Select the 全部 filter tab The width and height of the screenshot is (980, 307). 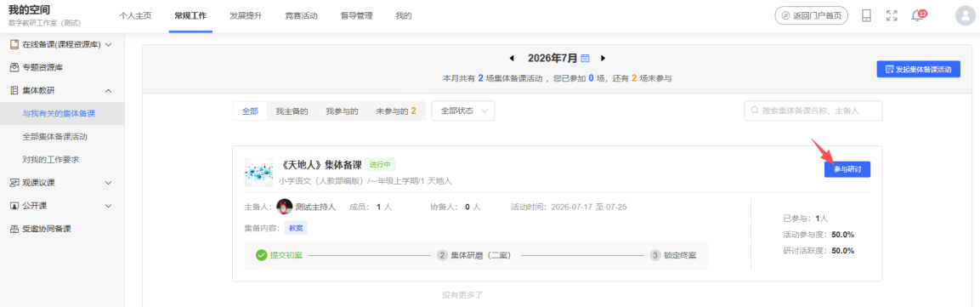click(250, 111)
